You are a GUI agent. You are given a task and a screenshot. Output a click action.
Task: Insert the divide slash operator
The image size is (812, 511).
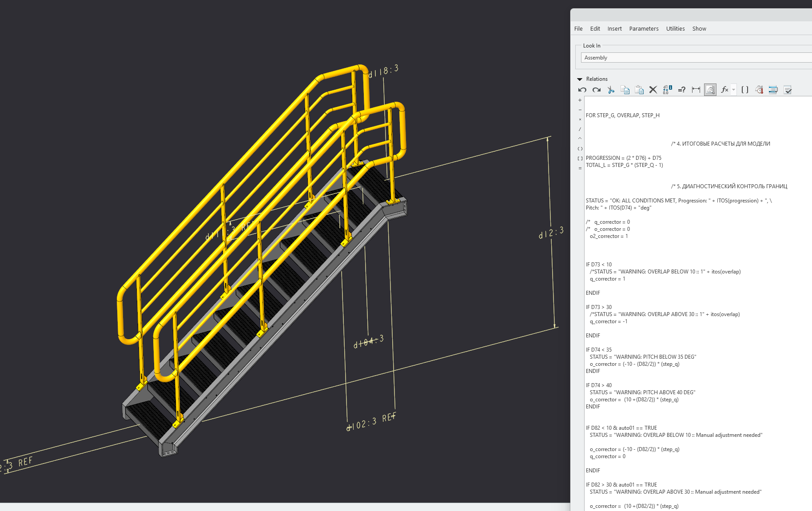[580, 129]
